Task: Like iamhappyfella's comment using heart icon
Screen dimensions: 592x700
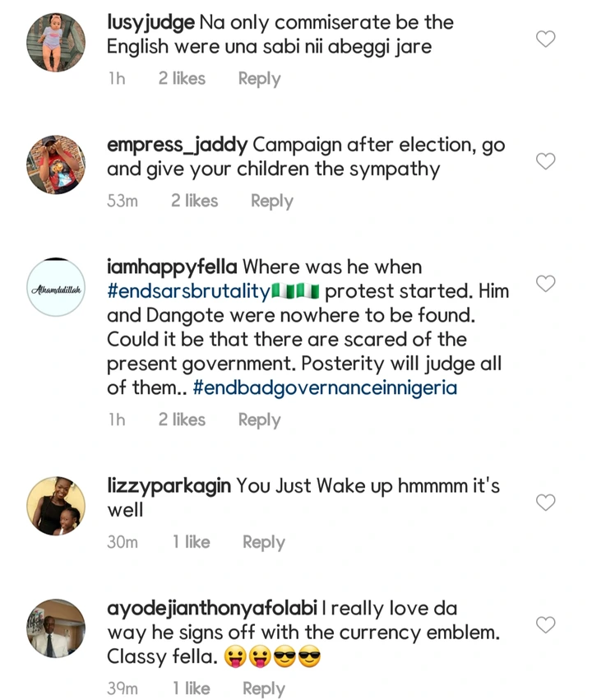Action: (545, 284)
